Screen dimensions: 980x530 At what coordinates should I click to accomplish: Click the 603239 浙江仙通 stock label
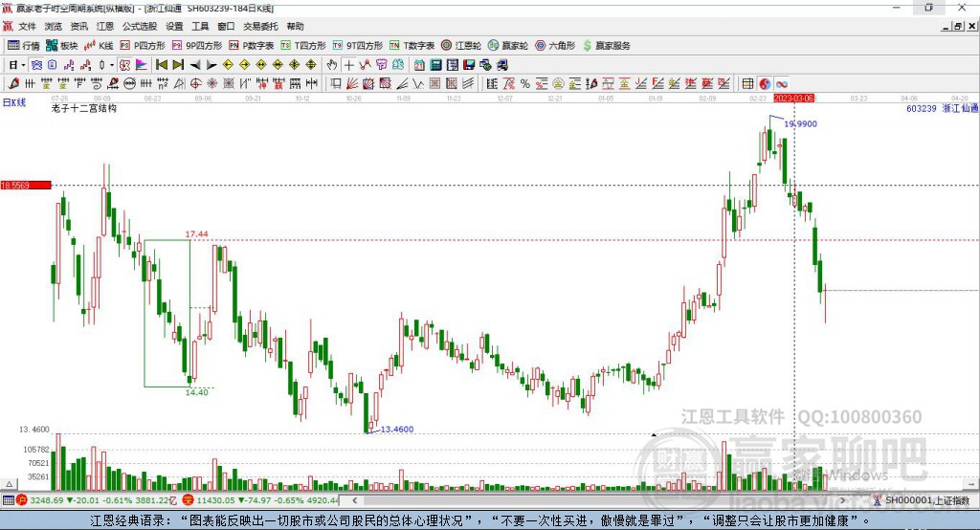pos(942,108)
